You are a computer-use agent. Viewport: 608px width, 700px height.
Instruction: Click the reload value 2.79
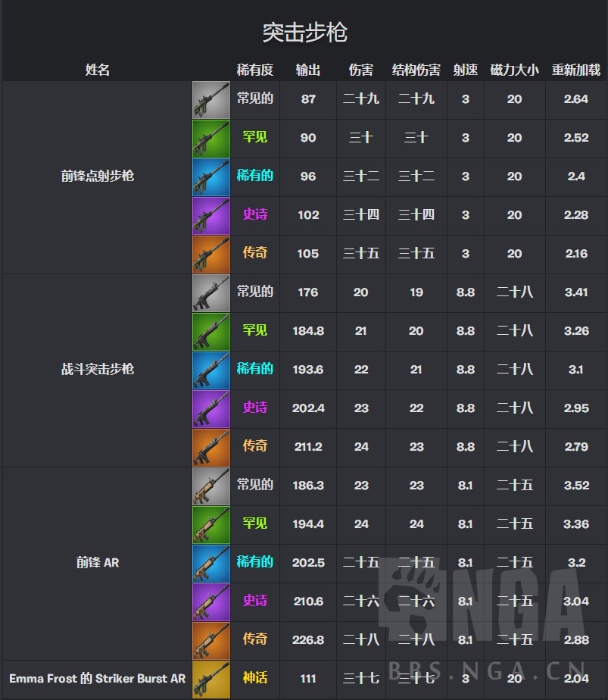[576, 447]
